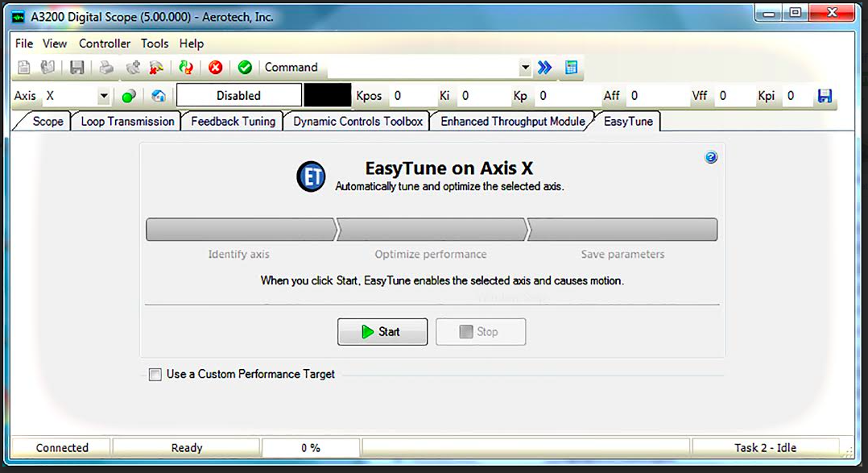868x473 pixels.
Task: Click the application icon in title bar
Action: pyautogui.click(x=19, y=17)
